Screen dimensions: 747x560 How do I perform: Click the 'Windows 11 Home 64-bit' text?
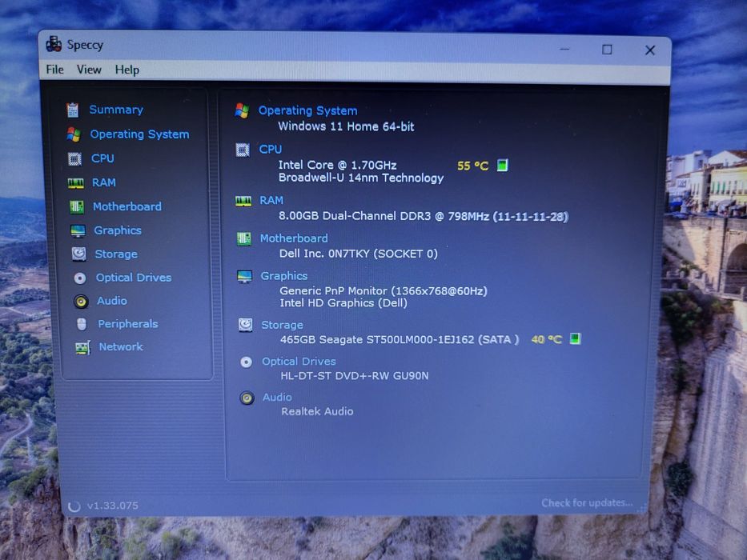pyautogui.click(x=347, y=126)
